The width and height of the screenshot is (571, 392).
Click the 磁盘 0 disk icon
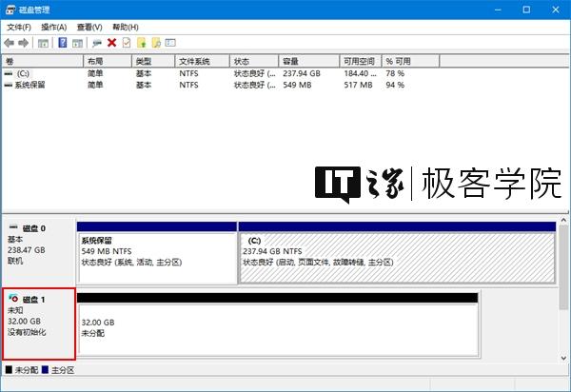[x=13, y=227]
